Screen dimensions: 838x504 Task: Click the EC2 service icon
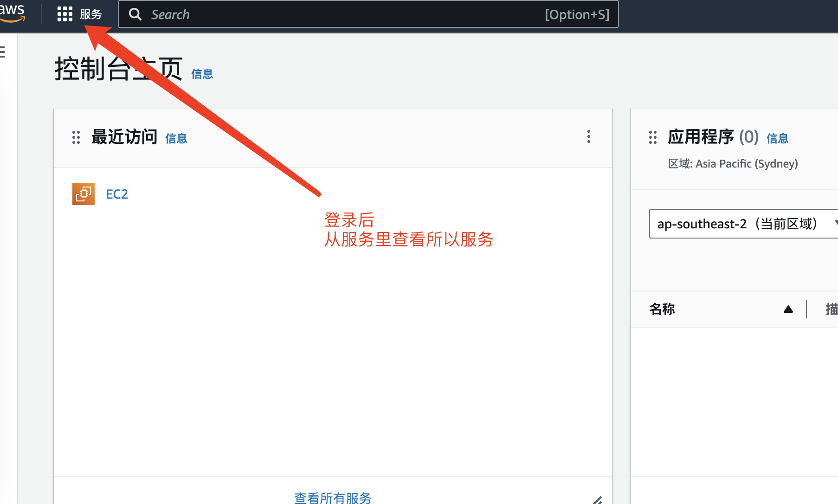pyautogui.click(x=84, y=194)
